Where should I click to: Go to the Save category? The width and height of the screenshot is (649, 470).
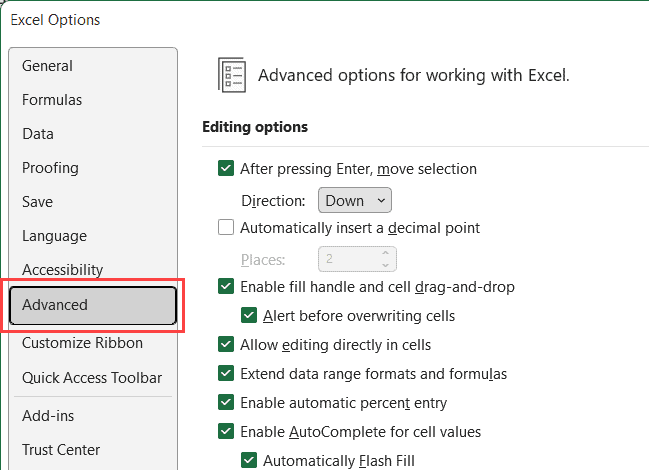38,202
